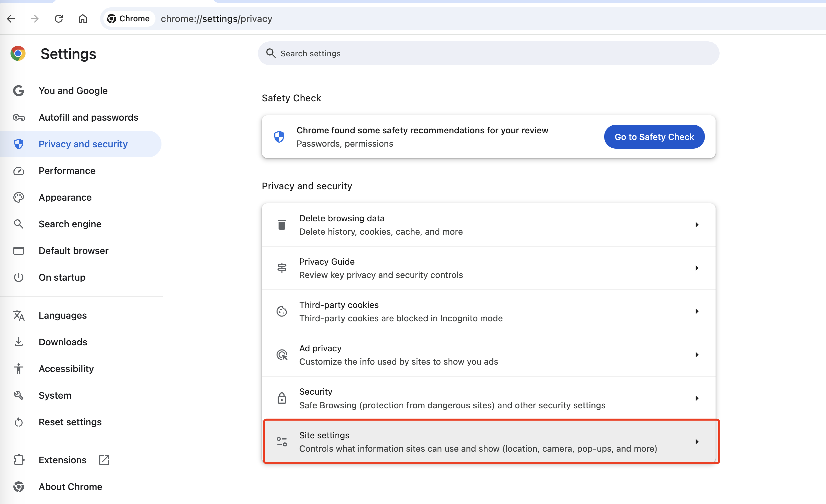Open Autofill and passwords section
This screenshot has height=504, width=826.
(x=80, y=118)
